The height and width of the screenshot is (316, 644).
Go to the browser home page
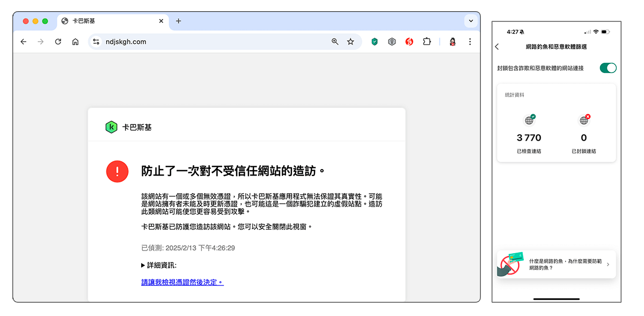point(76,41)
